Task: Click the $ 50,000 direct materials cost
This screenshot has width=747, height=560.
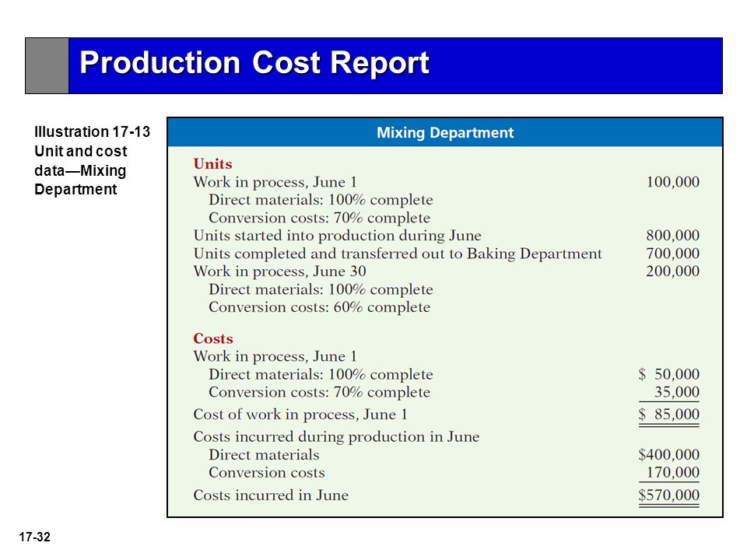Action: [x=669, y=374]
